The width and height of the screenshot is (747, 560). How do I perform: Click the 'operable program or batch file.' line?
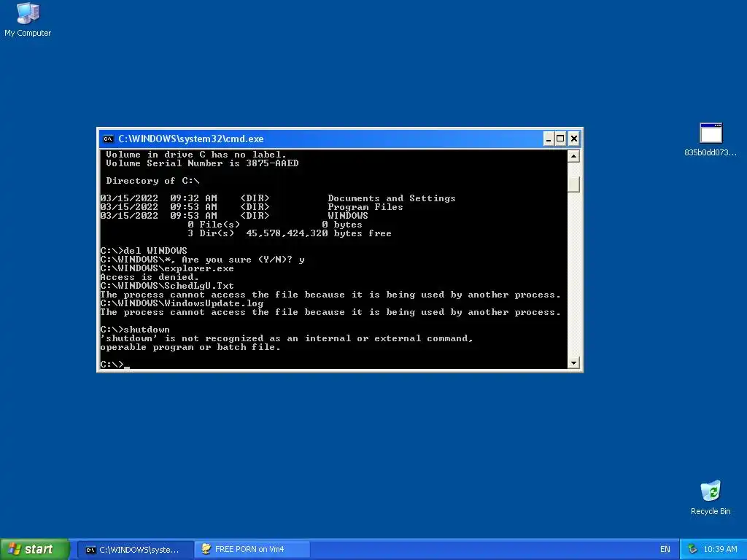(190, 347)
